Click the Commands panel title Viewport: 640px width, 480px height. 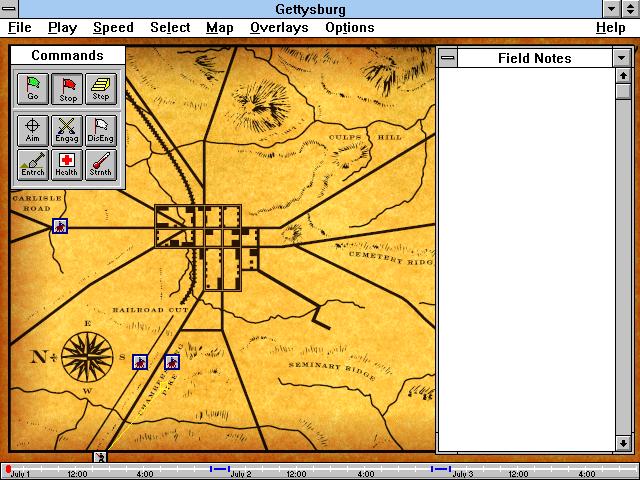(x=68, y=55)
